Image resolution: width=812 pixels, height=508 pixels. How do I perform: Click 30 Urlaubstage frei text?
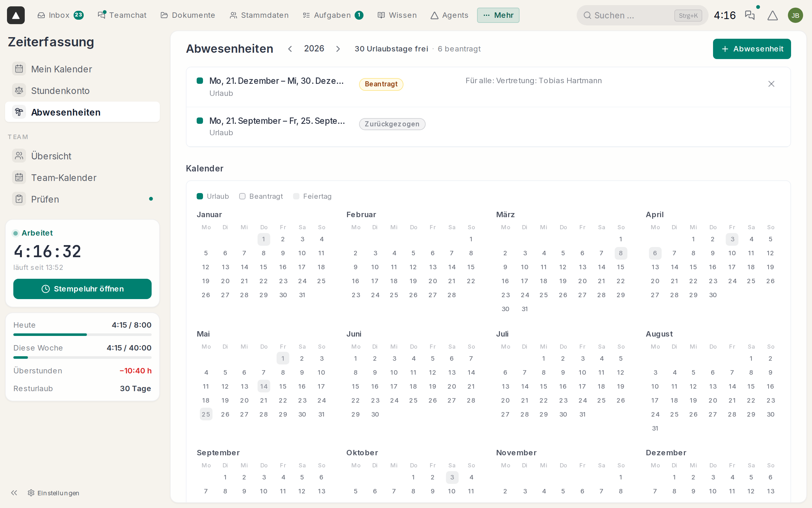point(391,49)
